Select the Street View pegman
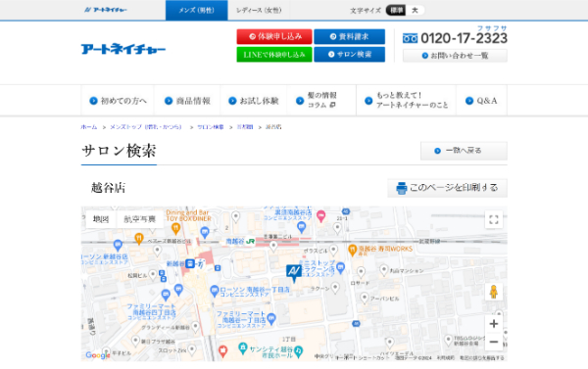The height and width of the screenshot is (369, 588). tap(494, 292)
